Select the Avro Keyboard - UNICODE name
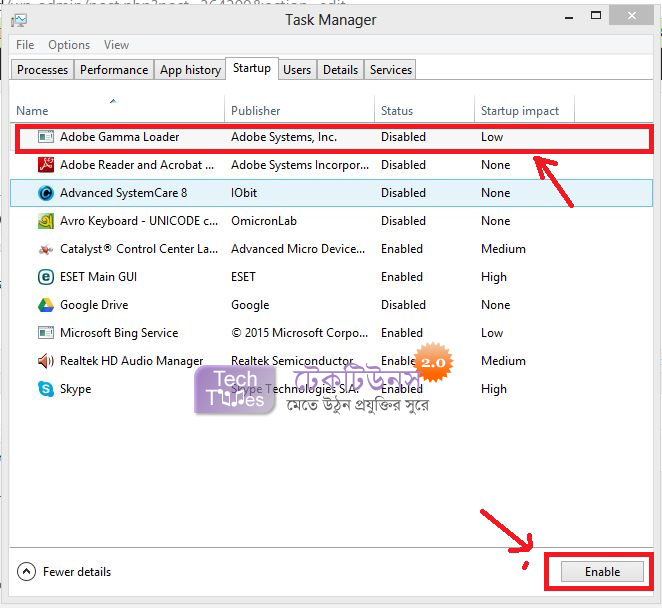Screen dimensions: 662x608 (139, 221)
